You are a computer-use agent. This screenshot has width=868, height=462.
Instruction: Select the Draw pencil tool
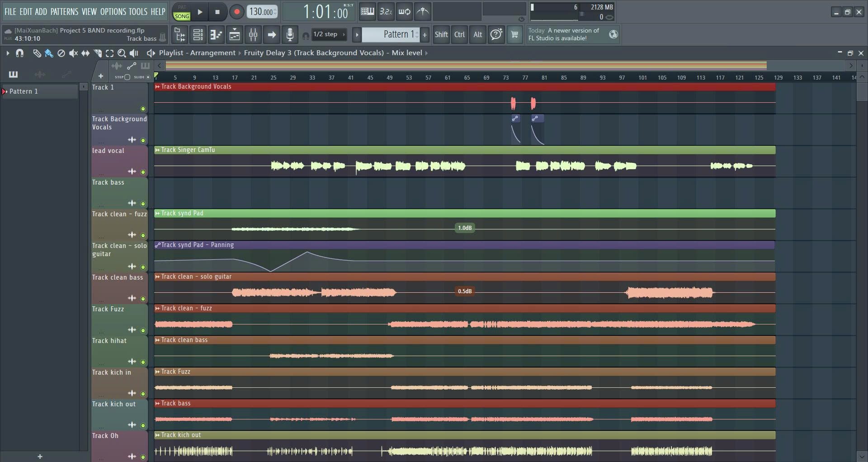click(37, 53)
